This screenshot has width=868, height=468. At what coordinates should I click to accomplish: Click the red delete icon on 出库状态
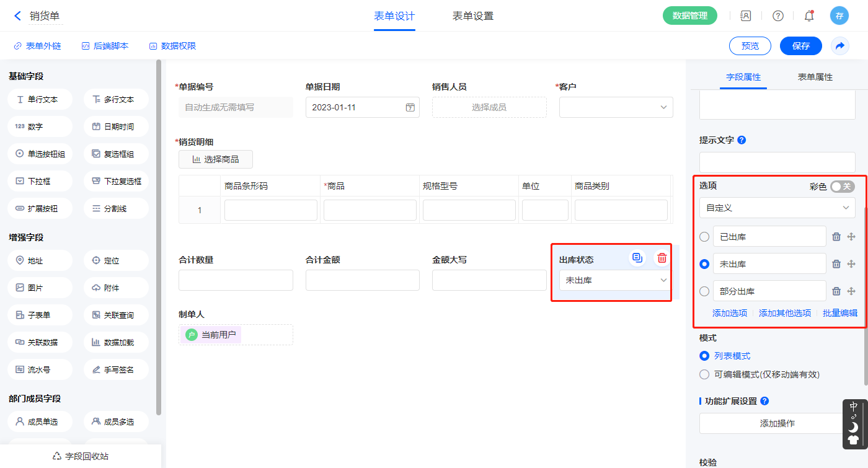tap(662, 258)
